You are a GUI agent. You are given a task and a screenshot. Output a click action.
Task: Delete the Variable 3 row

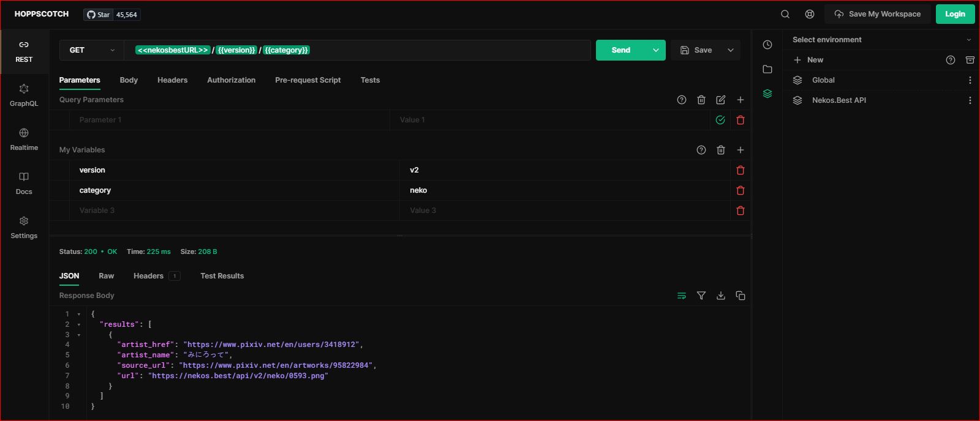(x=741, y=210)
